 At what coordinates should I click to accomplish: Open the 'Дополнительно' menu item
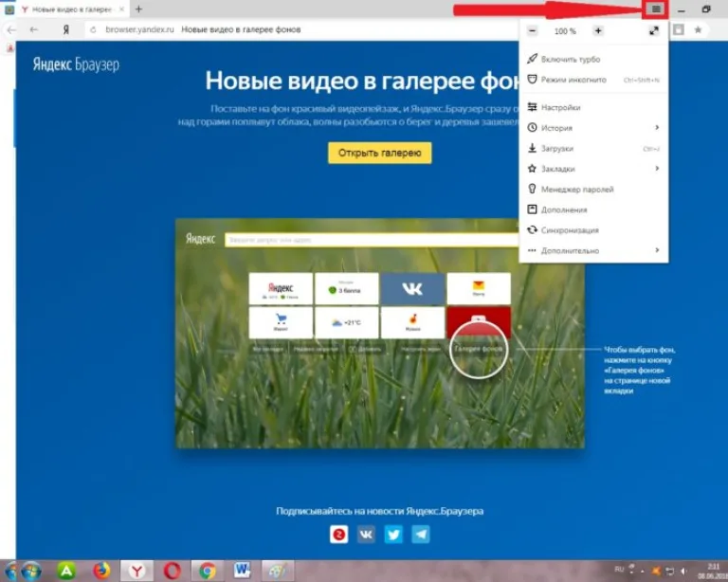pos(593,250)
